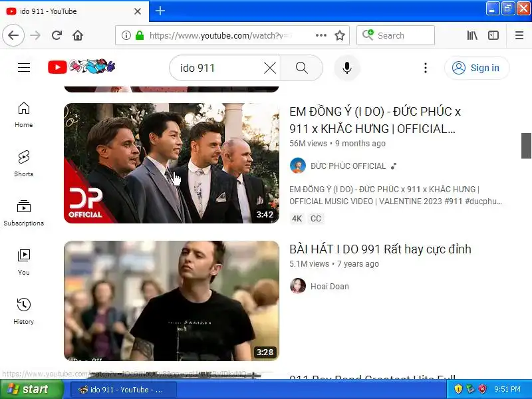Focus the Firefox Search box

pos(396,35)
